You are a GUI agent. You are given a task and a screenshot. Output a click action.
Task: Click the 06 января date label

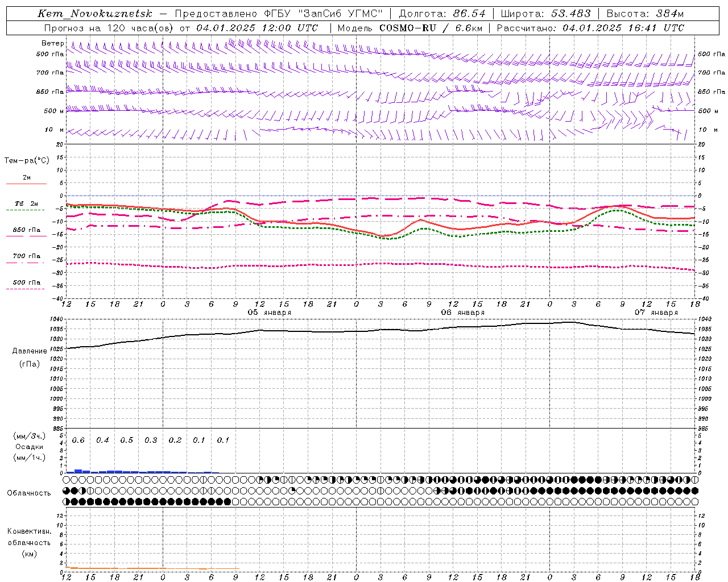[463, 313]
